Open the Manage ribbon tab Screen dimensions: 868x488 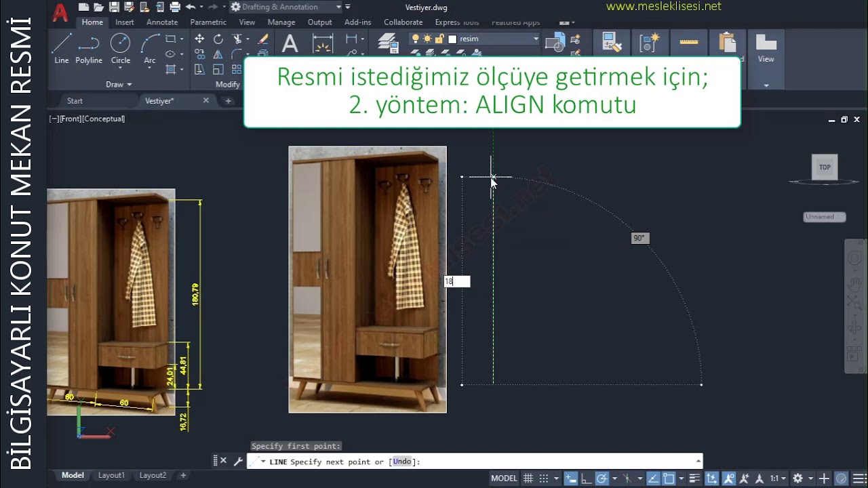(x=281, y=22)
